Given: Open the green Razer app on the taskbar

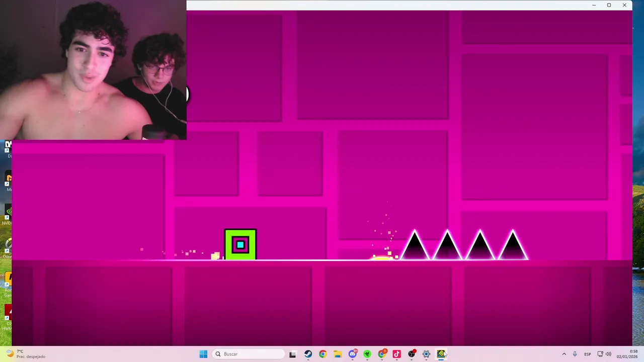Looking at the screenshot, I should click(367, 354).
